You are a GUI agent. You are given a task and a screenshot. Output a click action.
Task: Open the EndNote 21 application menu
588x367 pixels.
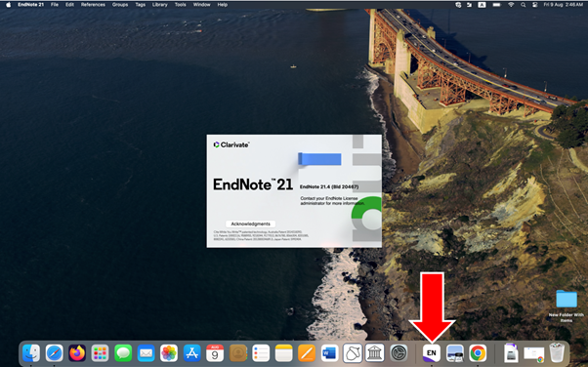(30, 5)
